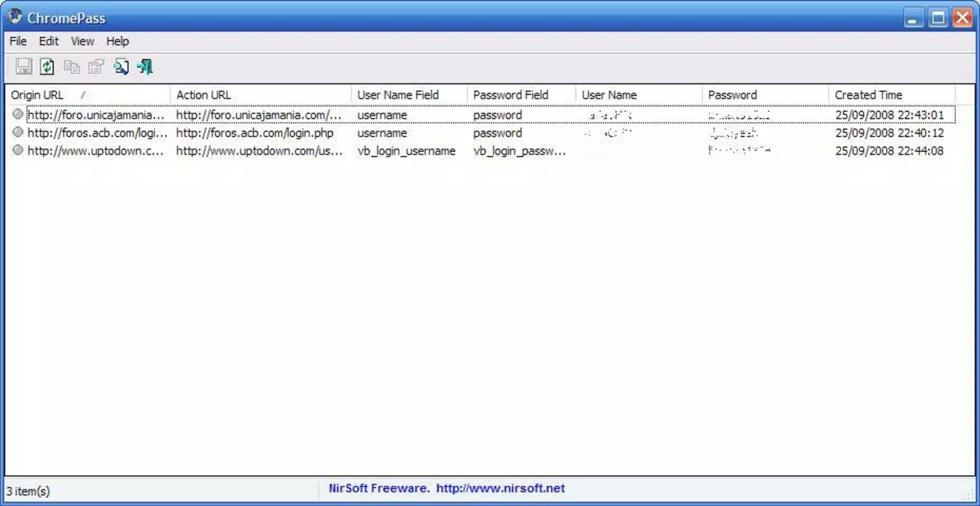Minimize the ChromePass window
Viewport: 980px width, 506px height.
(913, 18)
